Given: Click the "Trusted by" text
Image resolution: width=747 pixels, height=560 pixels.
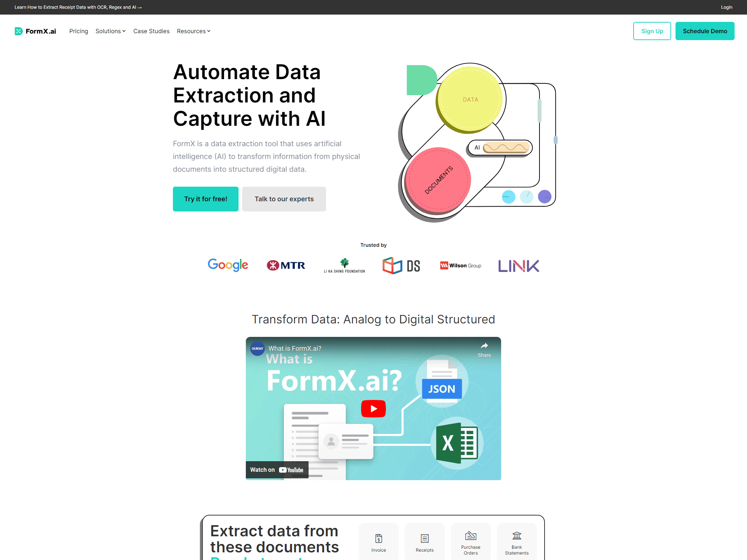Looking at the screenshot, I should (x=373, y=245).
